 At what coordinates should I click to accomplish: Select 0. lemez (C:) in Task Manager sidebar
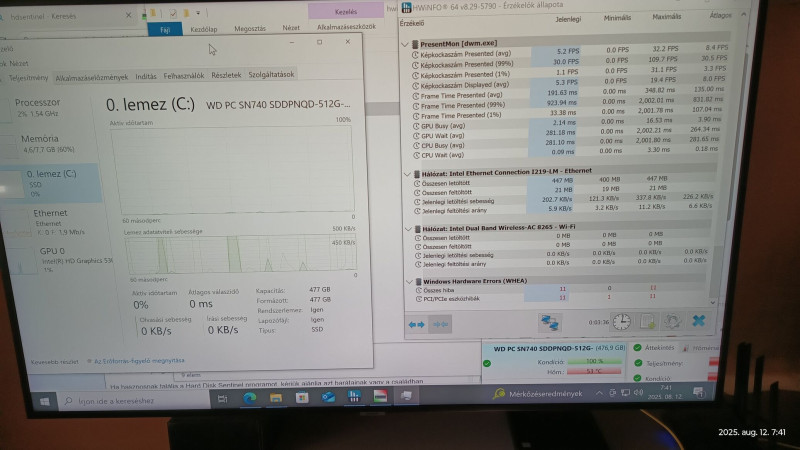pyautogui.click(x=51, y=183)
